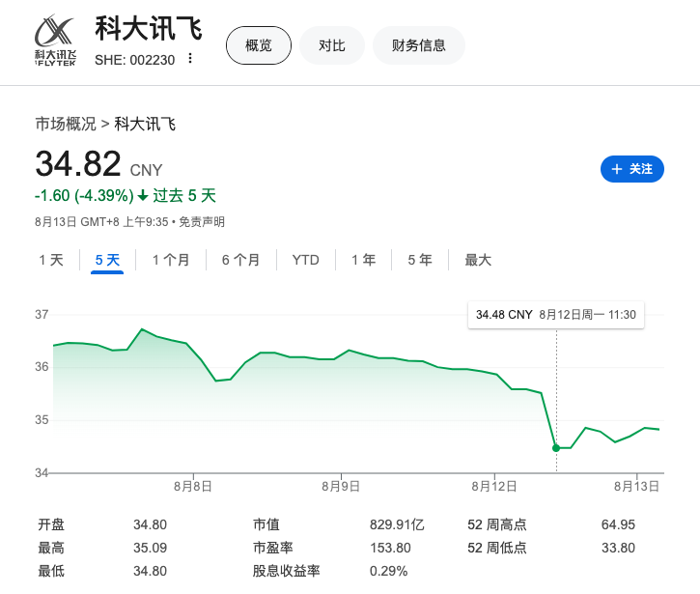700x594 pixels.
Task: Open the 财务信息 financials tab
Action: (418, 45)
